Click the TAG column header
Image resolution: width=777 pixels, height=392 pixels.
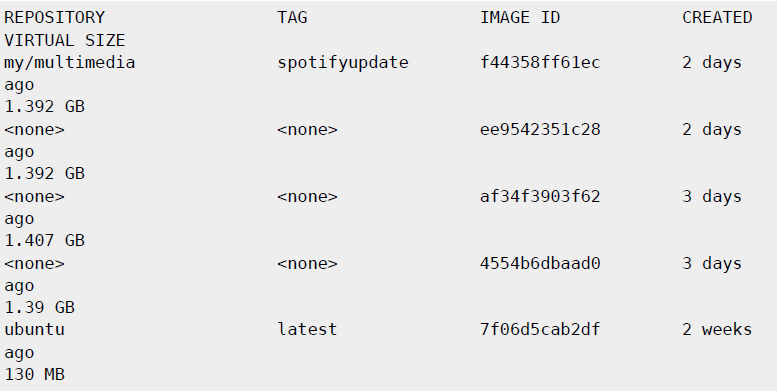pos(292,18)
